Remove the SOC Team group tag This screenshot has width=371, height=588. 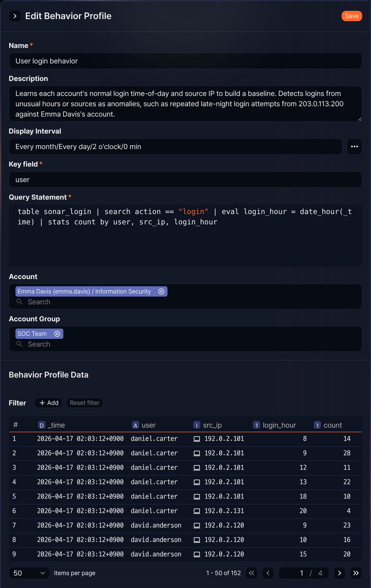(57, 334)
